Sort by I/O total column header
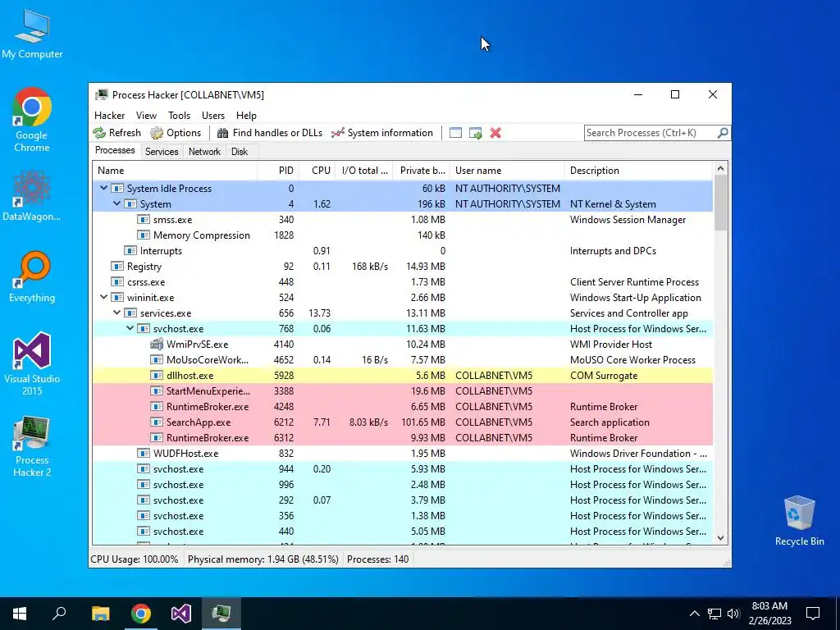This screenshot has height=630, width=840. (x=363, y=171)
